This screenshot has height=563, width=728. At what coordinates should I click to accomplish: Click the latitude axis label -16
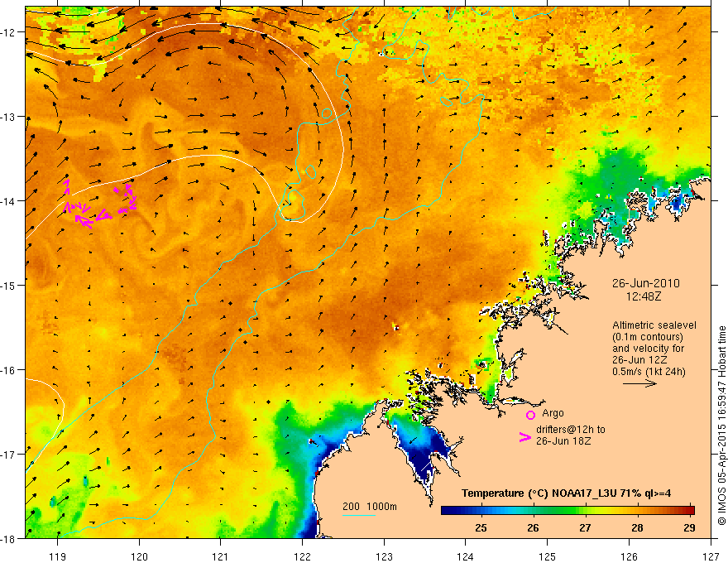(8, 370)
